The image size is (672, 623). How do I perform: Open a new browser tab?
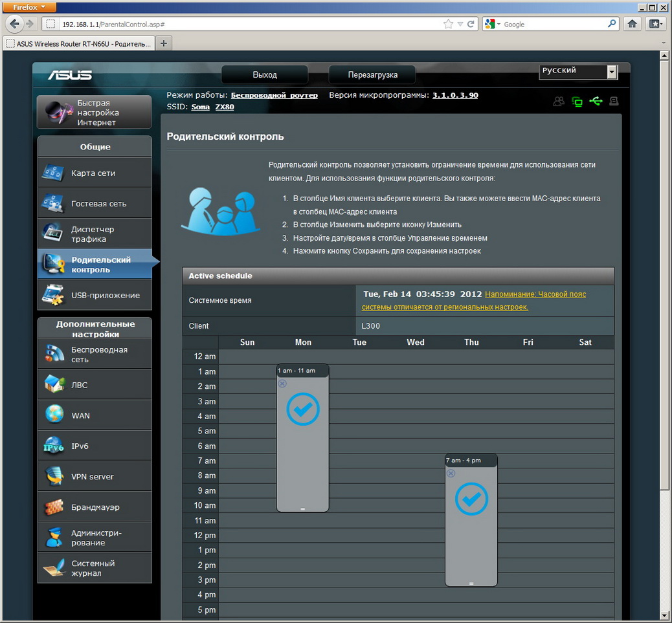[164, 43]
